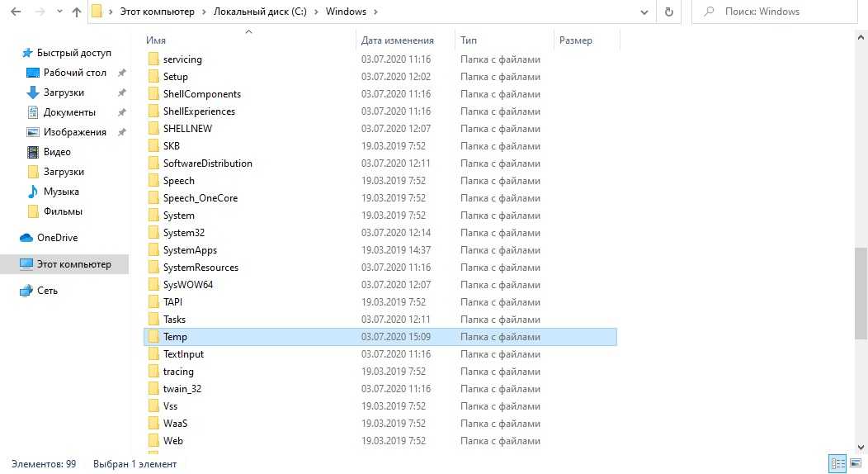This screenshot has height=474, width=868.
Task: Select the System folder
Action: tap(178, 216)
